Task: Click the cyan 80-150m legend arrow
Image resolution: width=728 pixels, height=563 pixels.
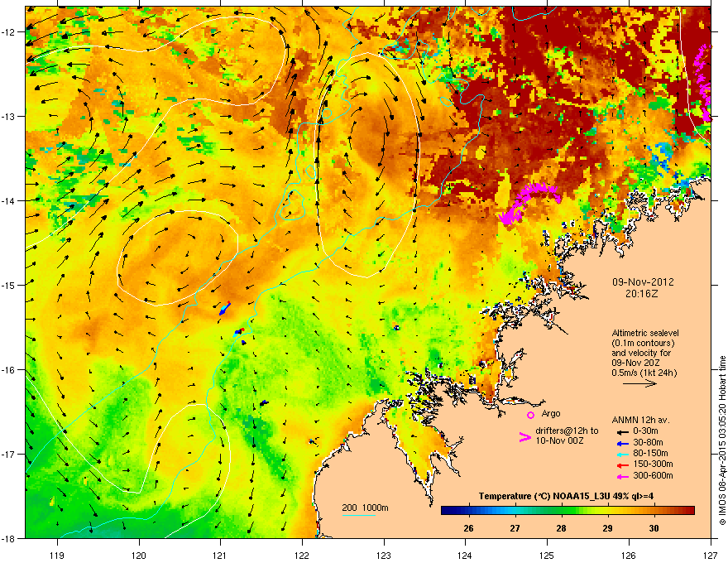Action: tap(623, 454)
